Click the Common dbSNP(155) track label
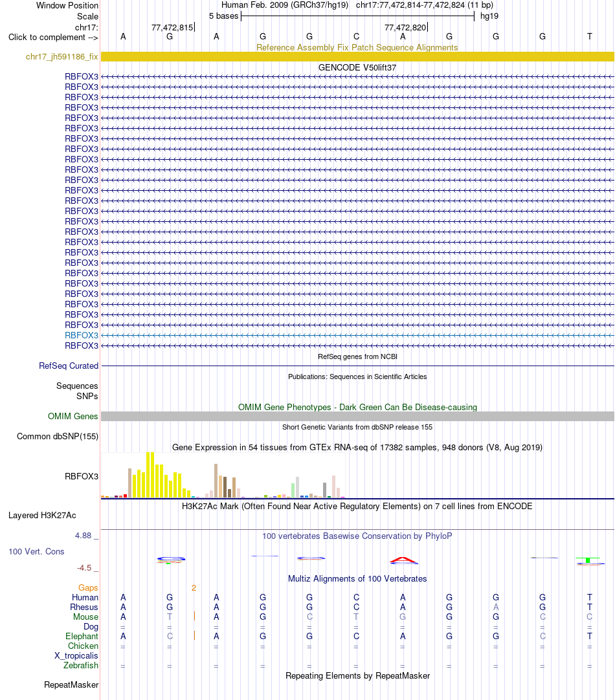 tap(58, 436)
